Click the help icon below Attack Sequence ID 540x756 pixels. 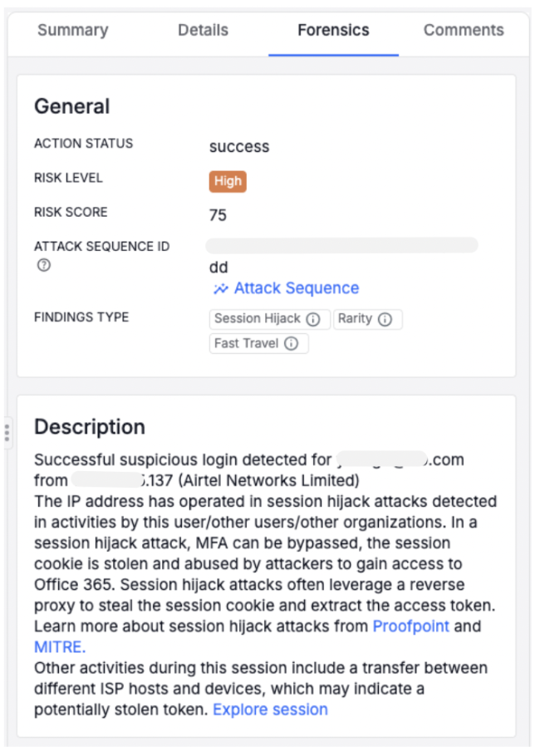click(x=42, y=265)
